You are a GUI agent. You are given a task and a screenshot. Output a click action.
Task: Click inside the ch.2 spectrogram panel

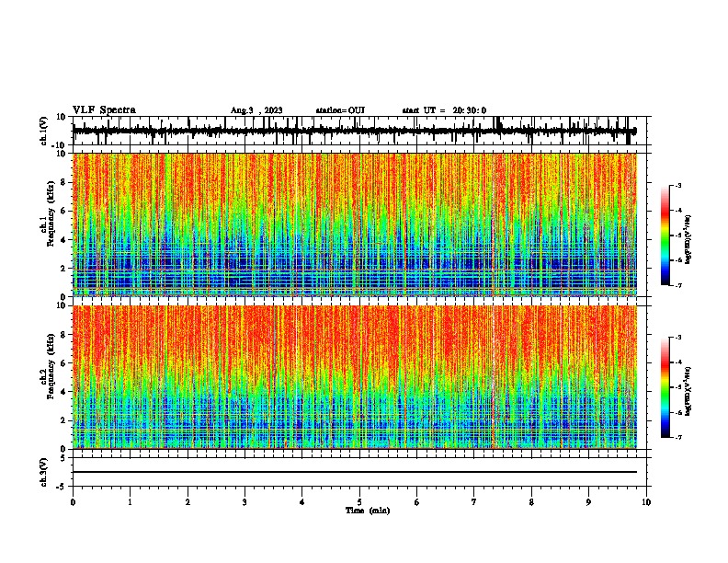pyautogui.click(x=354, y=377)
